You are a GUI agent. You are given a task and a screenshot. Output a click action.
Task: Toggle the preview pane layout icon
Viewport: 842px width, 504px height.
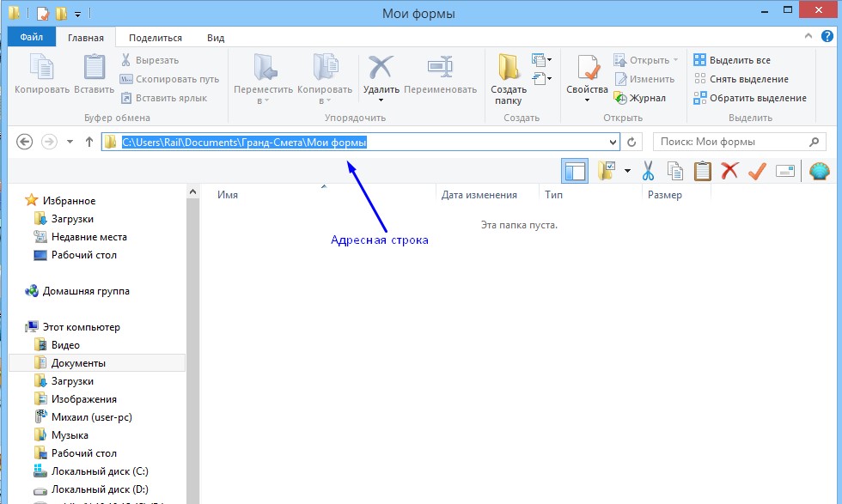575,171
